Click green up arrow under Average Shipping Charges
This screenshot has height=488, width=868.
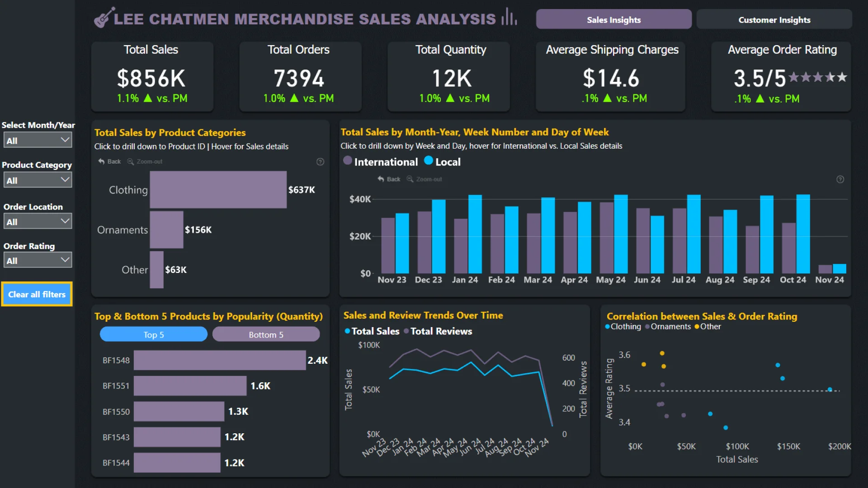(607, 98)
